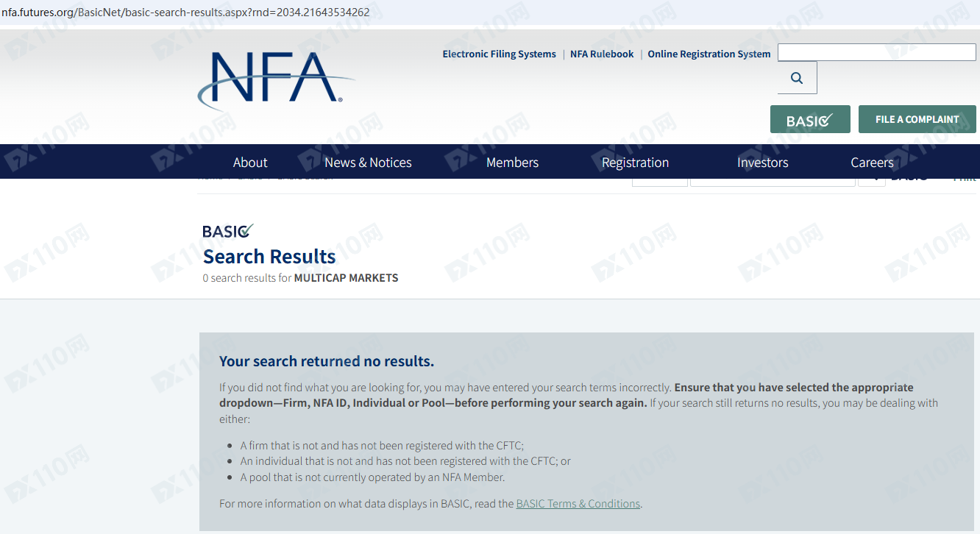The image size is (980, 534).
Task: Click the Search Results heading
Action: tap(269, 257)
